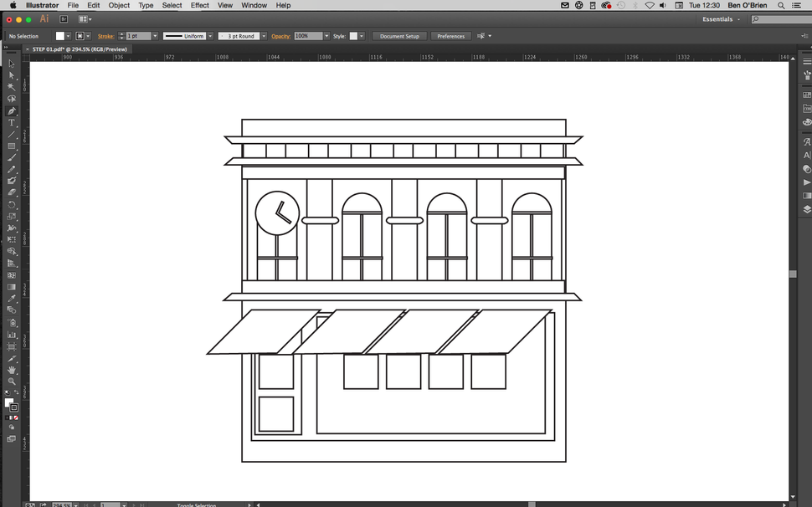812x507 pixels.
Task: Select the Pen tool
Action: pos(12,110)
